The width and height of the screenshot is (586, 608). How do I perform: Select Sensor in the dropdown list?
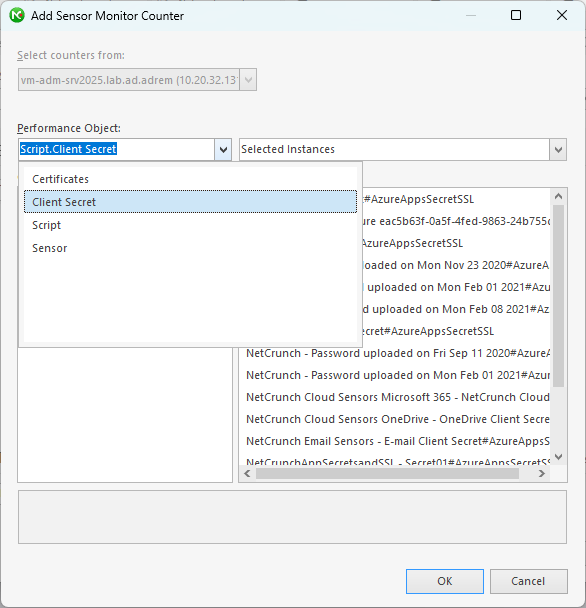click(x=190, y=248)
